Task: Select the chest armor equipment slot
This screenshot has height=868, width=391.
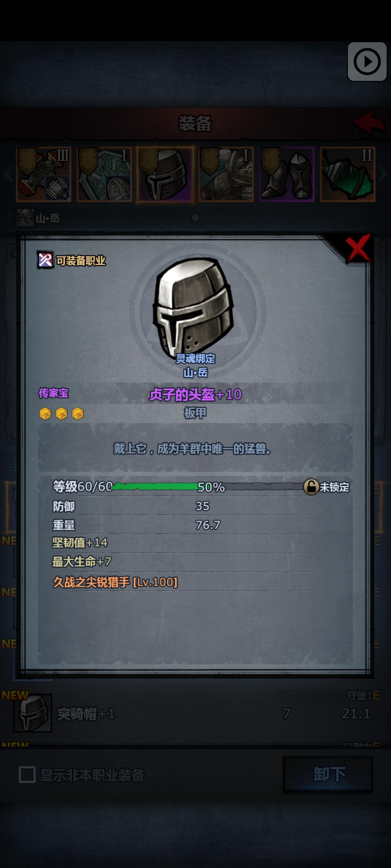Action: (x=226, y=174)
